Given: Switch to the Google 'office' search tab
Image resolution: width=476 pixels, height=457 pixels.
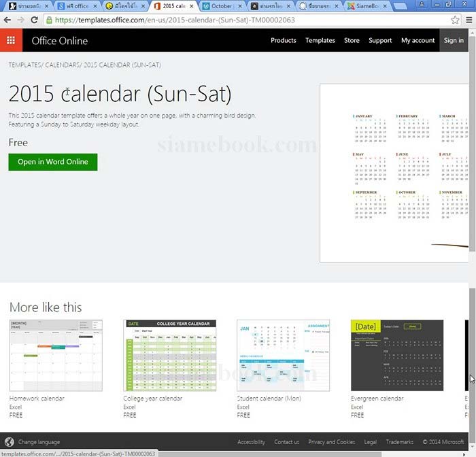Looking at the screenshot, I should [x=77, y=6].
